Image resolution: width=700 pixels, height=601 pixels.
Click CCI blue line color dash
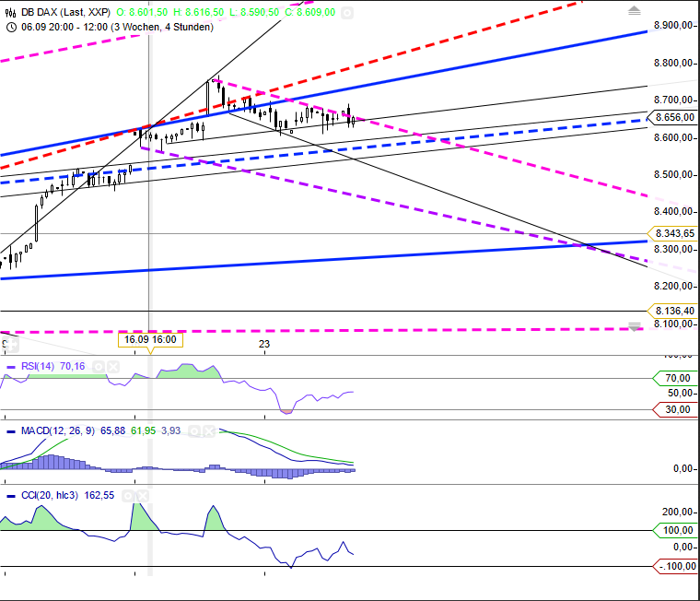(11, 496)
